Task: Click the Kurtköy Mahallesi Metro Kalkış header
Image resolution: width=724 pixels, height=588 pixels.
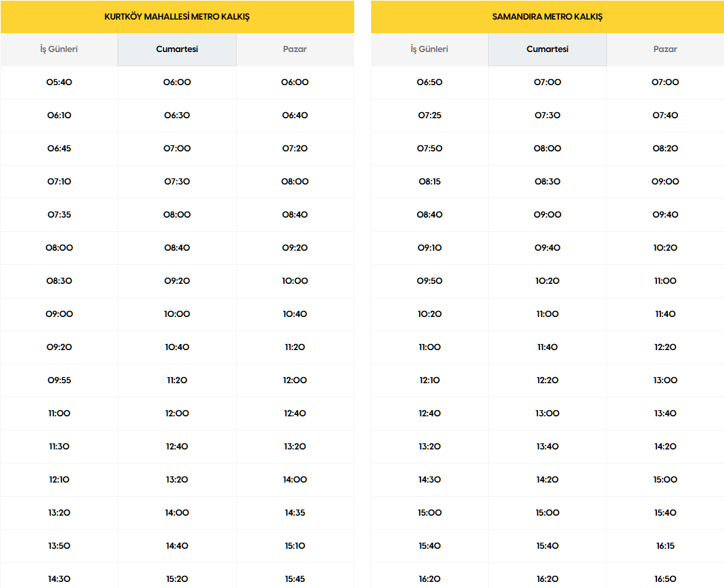Action: pyautogui.click(x=177, y=17)
